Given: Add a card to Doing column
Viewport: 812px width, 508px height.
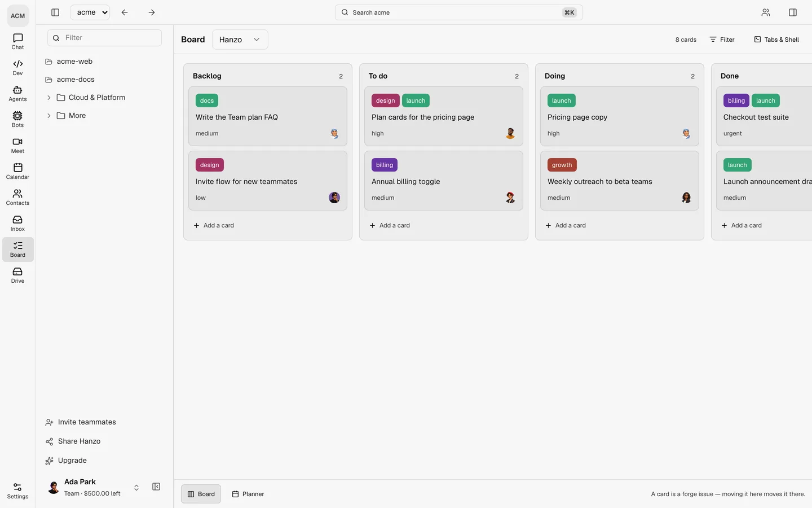Looking at the screenshot, I should (566, 225).
